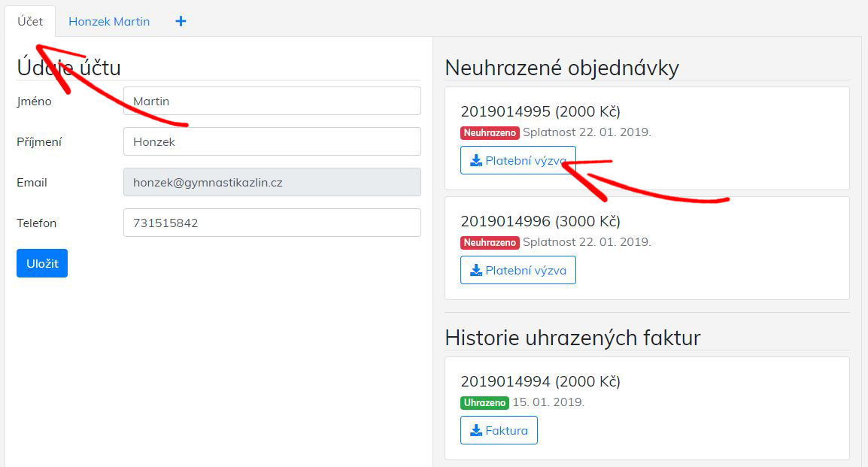Select order title 2019014995 (2000 Kč)
This screenshot has height=467, width=868.
click(x=540, y=111)
